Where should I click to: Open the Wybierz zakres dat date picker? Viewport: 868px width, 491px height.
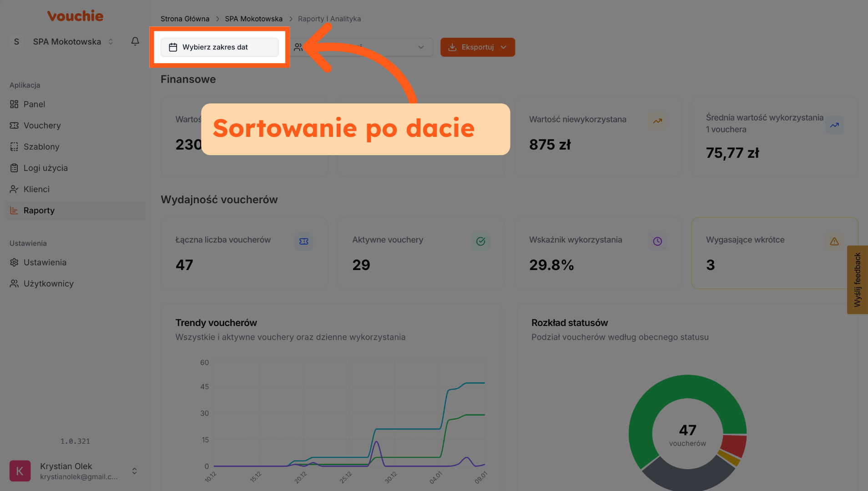click(x=219, y=47)
